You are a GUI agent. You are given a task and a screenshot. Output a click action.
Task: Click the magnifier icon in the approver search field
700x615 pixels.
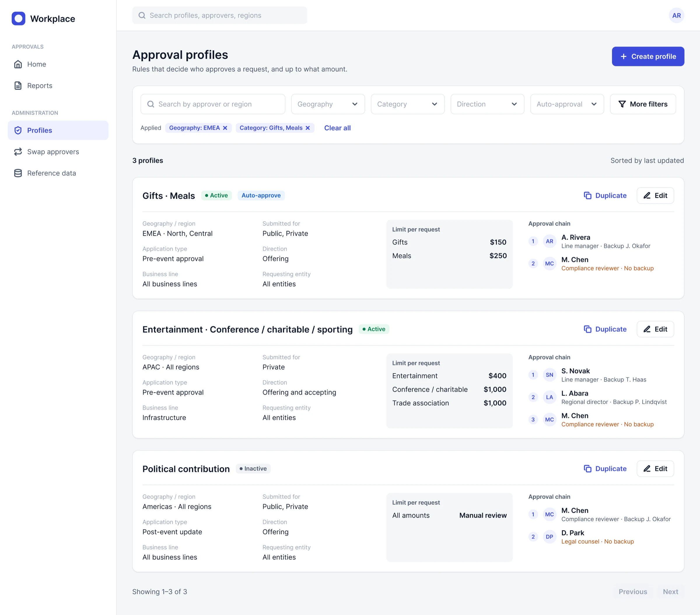151,104
